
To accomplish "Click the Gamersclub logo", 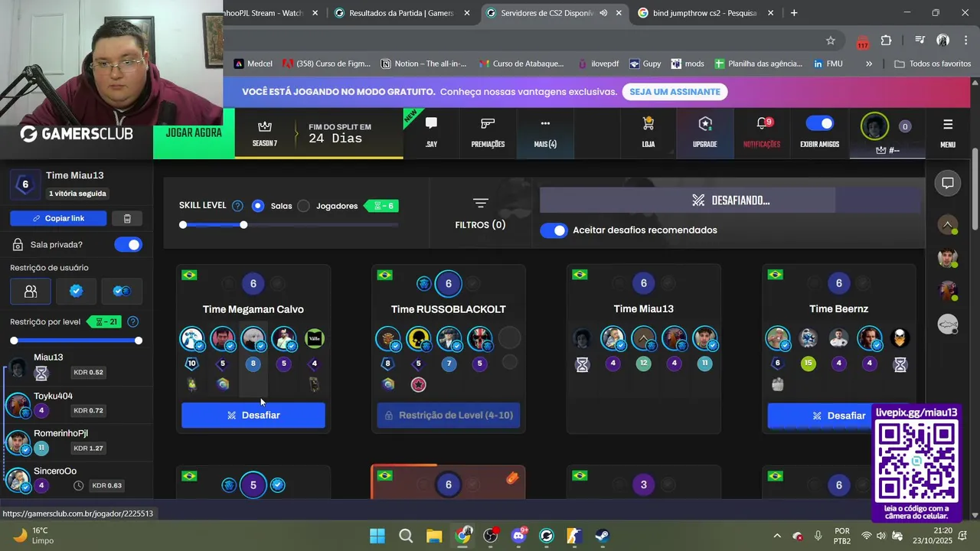I will [77, 134].
